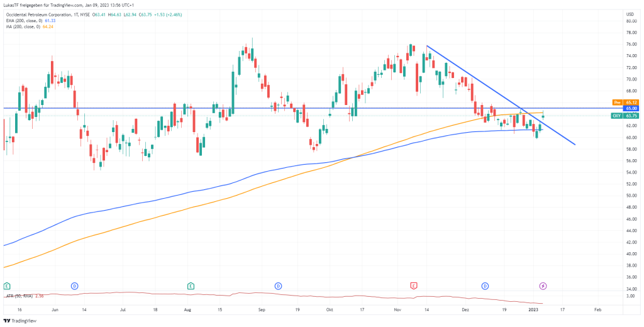Viewport: 644px width, 327px height.
Task: Open the purple lightning event marker
Action: click(x=543, y=286)
